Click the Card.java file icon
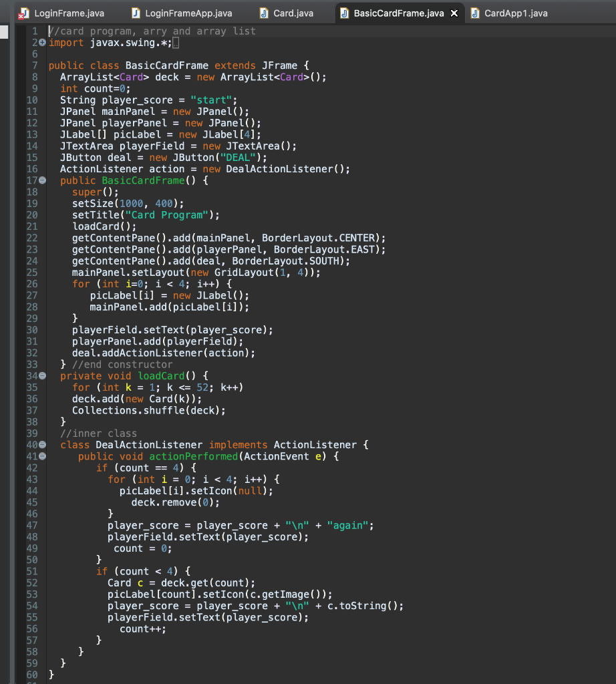 (264, 13)
